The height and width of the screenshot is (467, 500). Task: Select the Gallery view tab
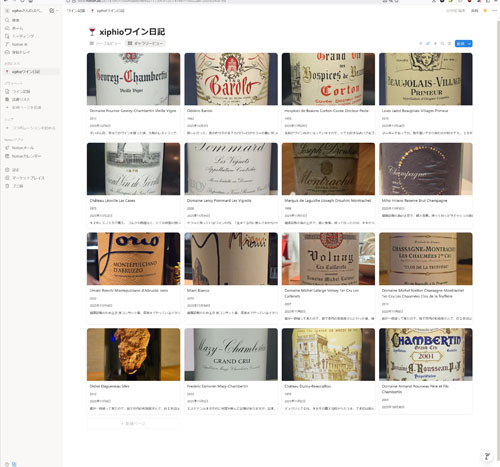pos(146,43)
